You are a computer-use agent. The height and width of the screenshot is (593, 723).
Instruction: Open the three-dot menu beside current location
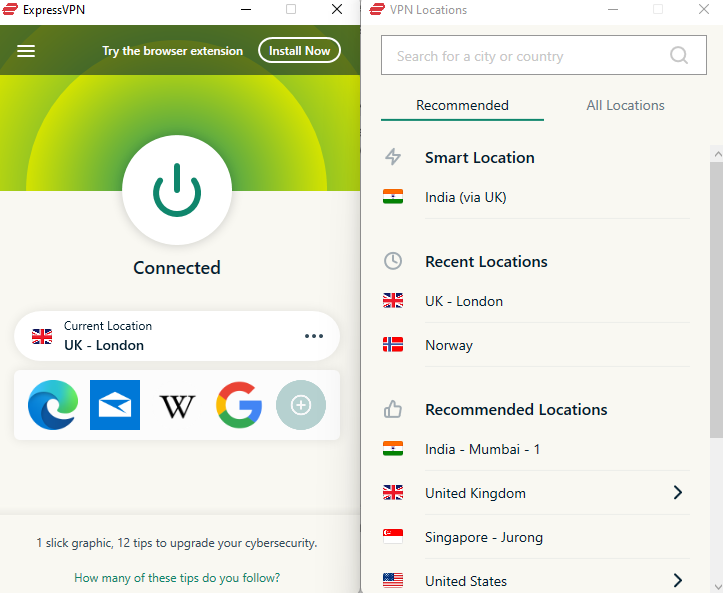click(x=314, y=336)
